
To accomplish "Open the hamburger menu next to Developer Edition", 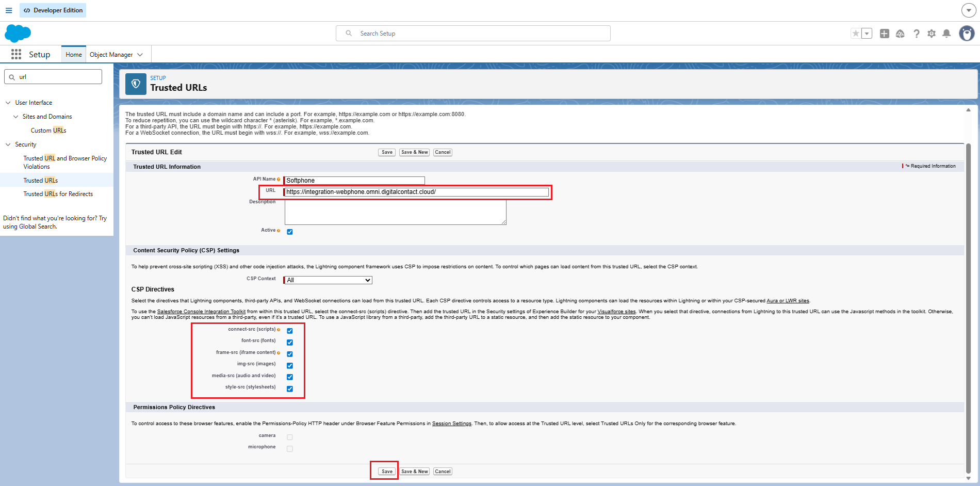I will point(9,10).
